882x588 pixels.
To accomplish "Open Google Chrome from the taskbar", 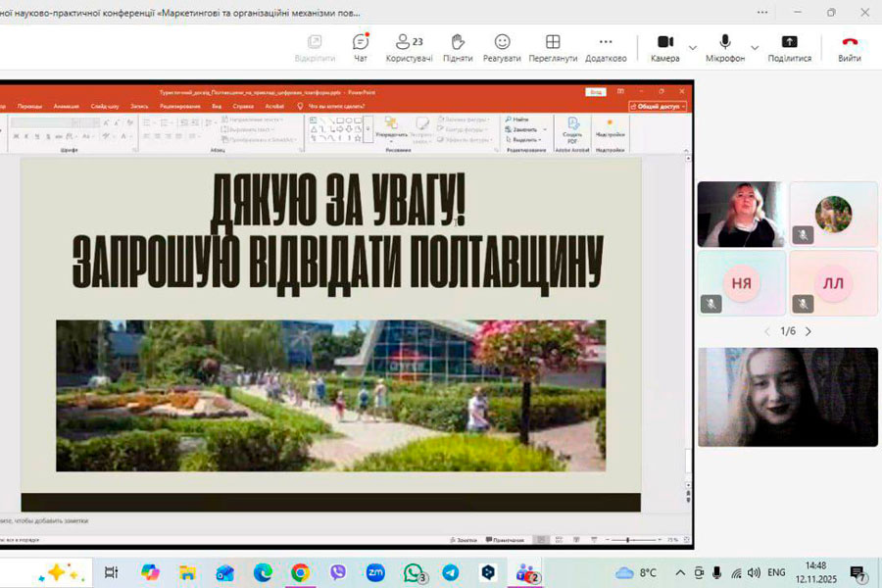I will 300,572.
